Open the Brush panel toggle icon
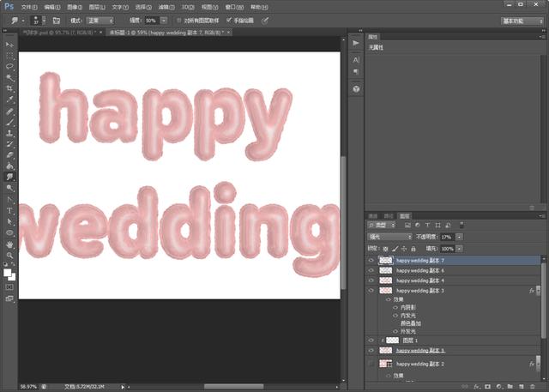Viewport: 549px width, 392px height. tap(56, 21)
